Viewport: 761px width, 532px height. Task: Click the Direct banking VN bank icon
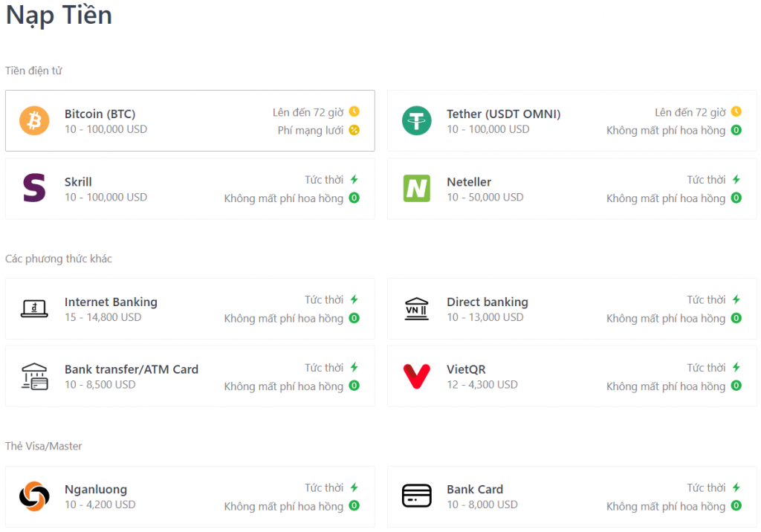tap(416, 308)
